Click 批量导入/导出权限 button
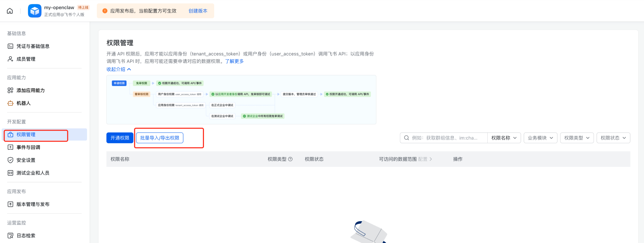 click(x=159, y=138)
